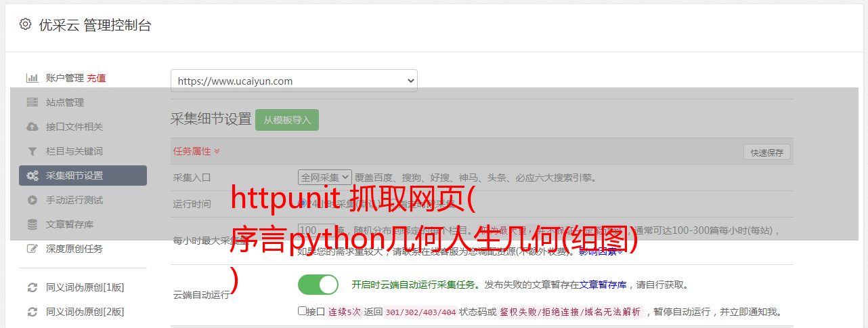Click the gears icon for 采集细节设置
This screenshot has width=868, height=328.
pyautogui.click(x=32, y=176)
